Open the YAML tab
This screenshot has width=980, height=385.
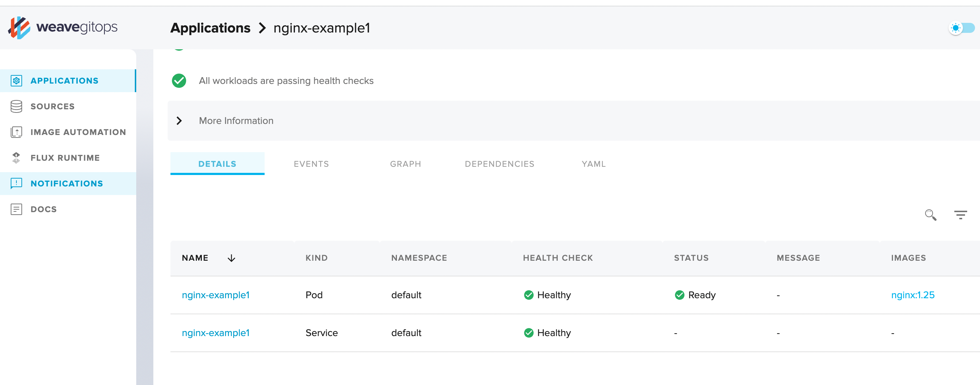pos(593,164)
